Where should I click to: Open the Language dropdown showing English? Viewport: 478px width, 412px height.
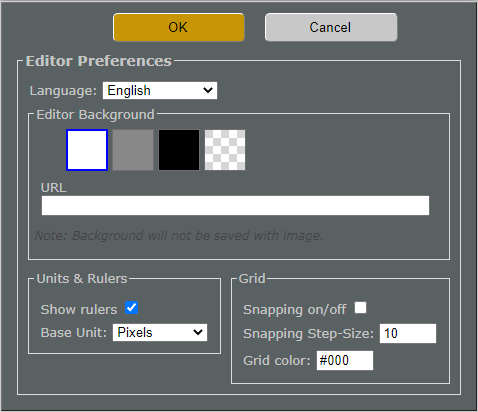(160, 91)
